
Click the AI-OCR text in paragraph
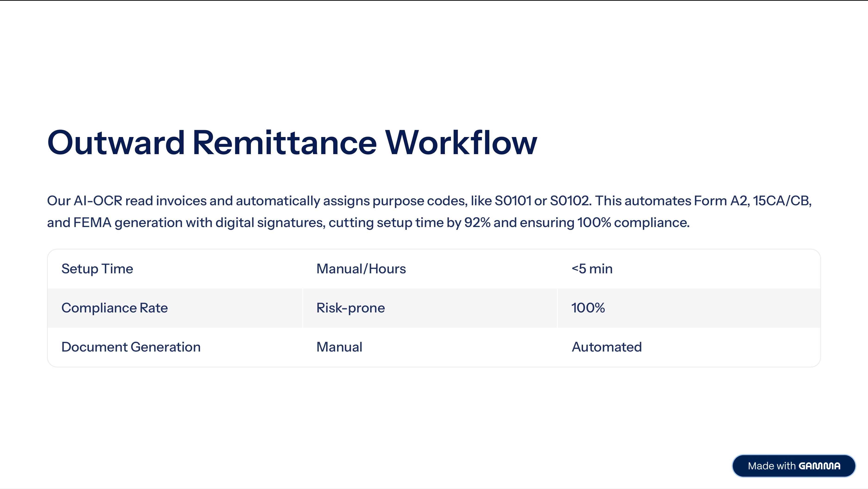(98, 201)
